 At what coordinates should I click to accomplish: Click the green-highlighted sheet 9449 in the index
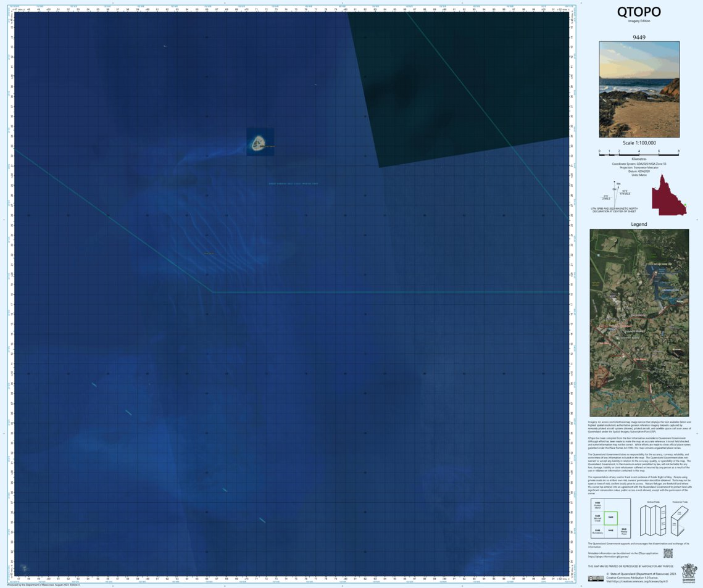[611, 518]
